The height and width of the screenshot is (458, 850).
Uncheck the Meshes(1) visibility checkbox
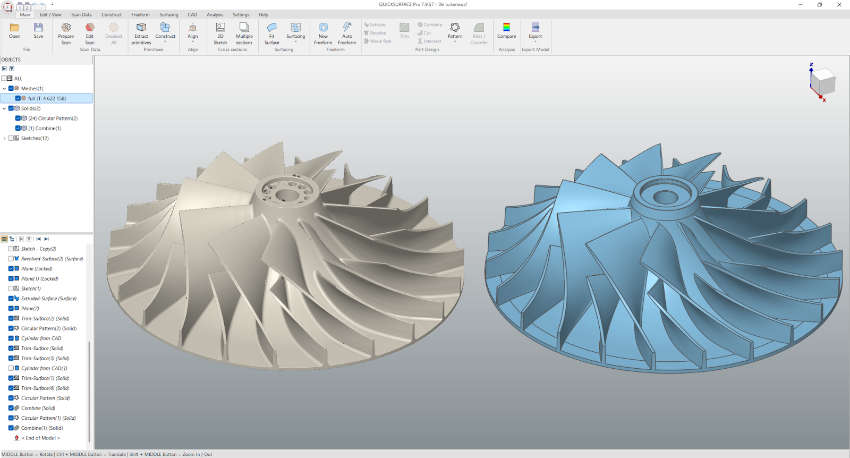click(x=11, y=88)
